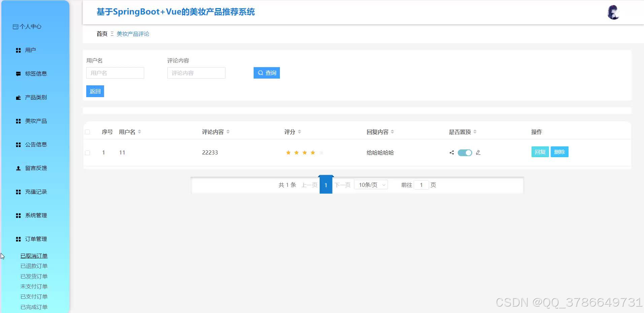
Task: Click the 回复 button on the comment row
Action: (540, 152)
